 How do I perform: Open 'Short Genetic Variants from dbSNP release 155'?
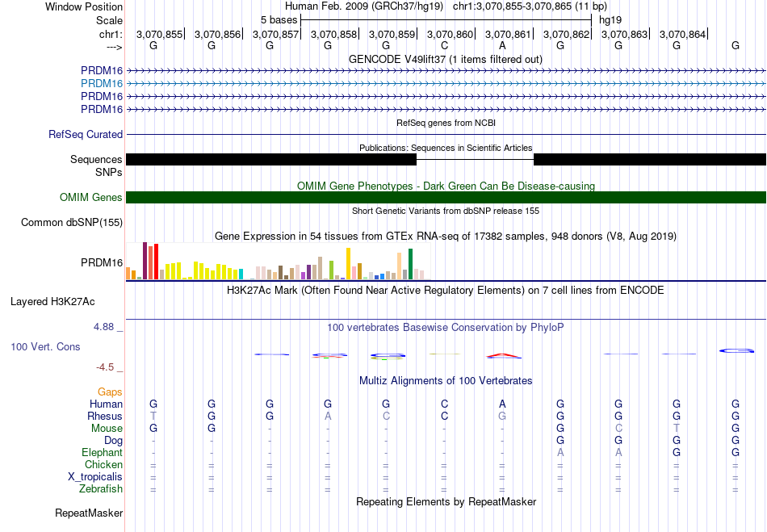click(x=446, y=211)
